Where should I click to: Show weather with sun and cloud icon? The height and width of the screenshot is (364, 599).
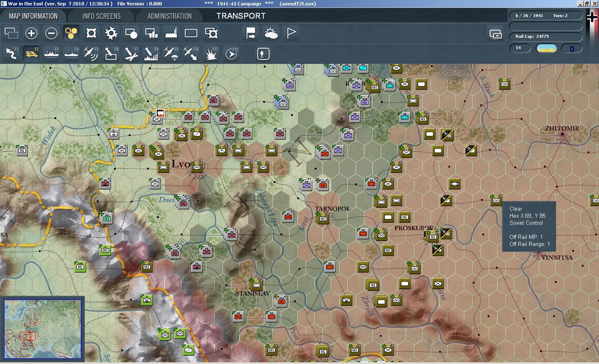(271, 33)
